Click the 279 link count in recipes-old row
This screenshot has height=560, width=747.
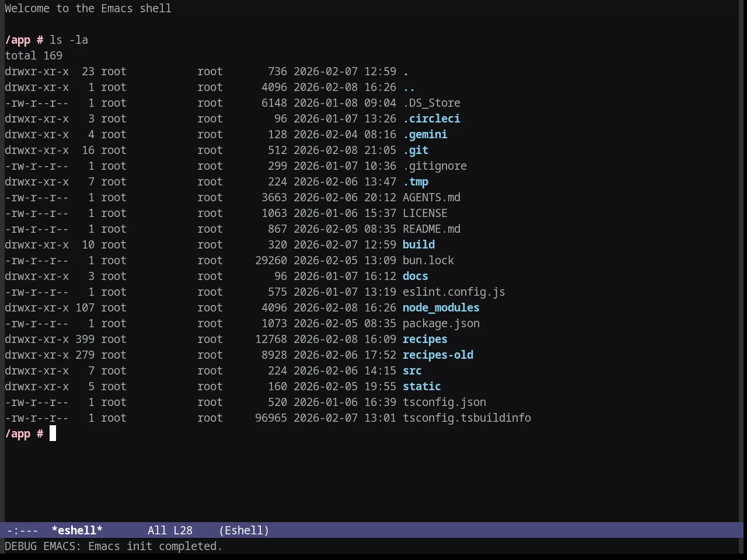coord(85,355)
